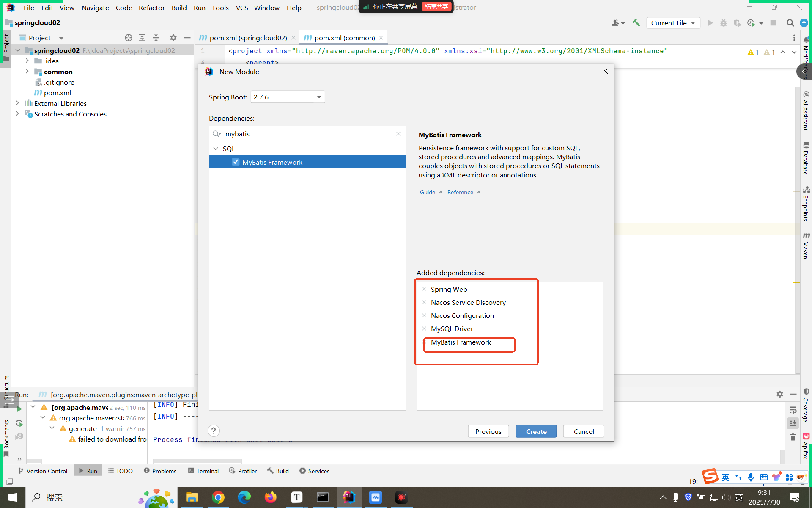Open Run panel settings gear
This screenshot has width=812, height=508.
tap(780, 394)
